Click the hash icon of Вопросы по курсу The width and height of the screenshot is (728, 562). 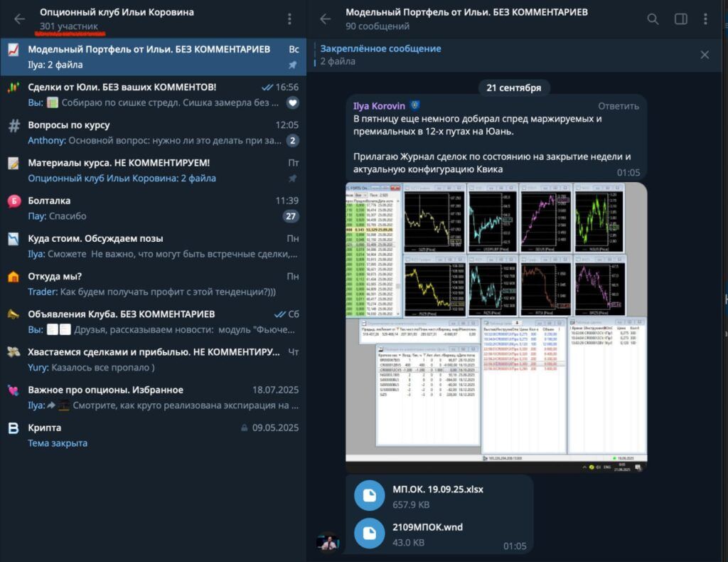[14, 125]
